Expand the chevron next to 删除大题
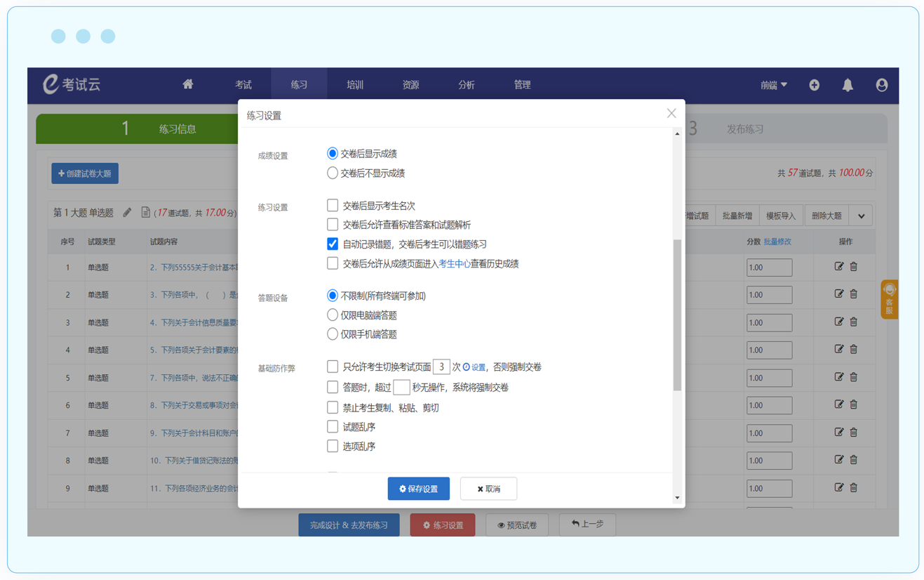 (861, 216)
